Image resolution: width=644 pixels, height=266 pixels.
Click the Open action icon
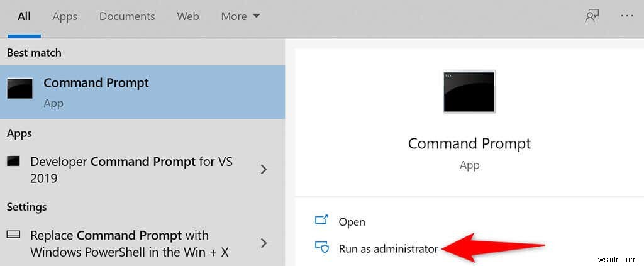pos(321,221)
